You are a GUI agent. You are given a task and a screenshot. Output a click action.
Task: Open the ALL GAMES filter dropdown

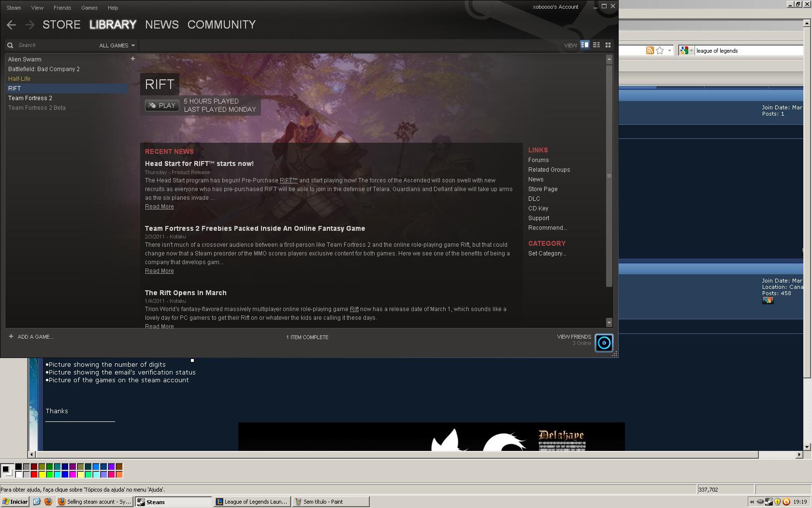tap(117, 45)
